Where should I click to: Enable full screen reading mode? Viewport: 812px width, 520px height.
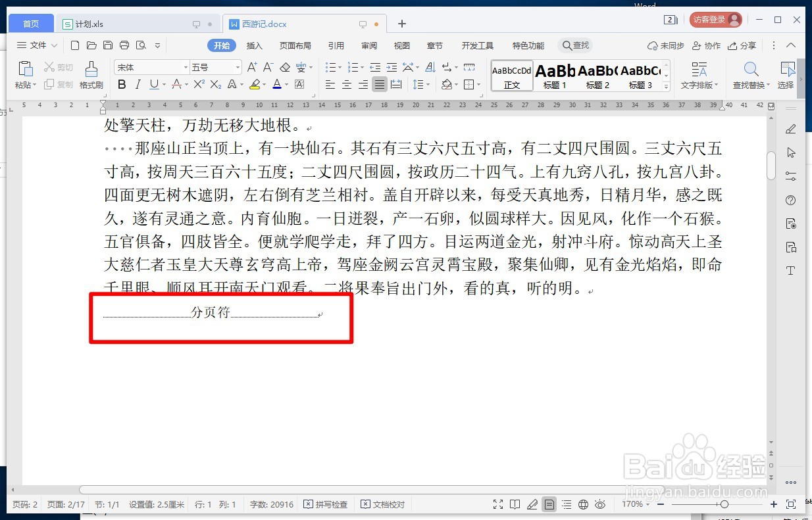[498, 504]
